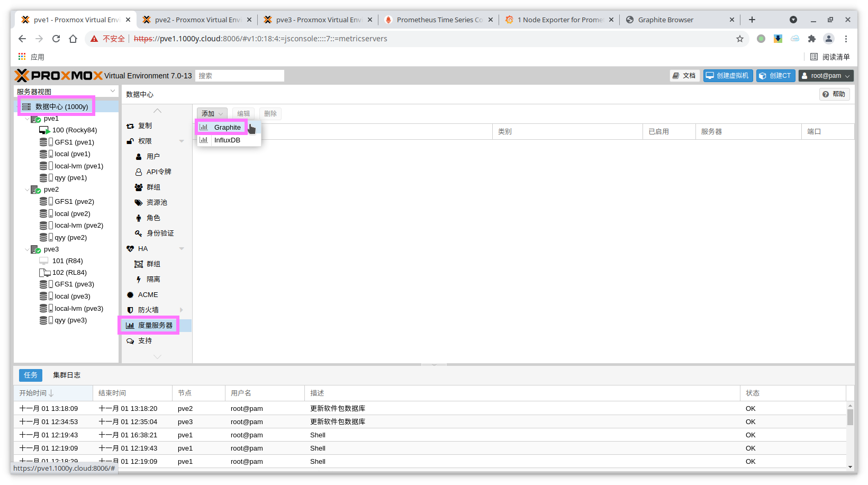Select VM 100 (Rocky84) in tree
This screenshot has height=485, width=868.
pos(74,130)
